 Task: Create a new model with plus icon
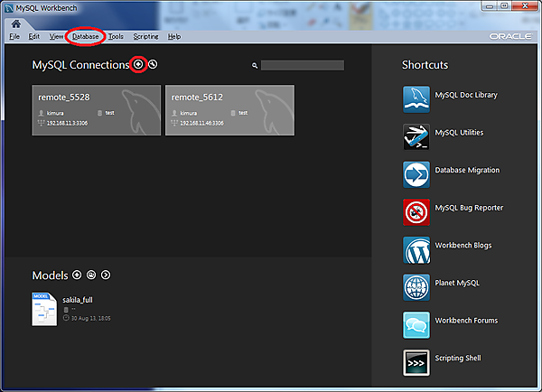point(77,275)
